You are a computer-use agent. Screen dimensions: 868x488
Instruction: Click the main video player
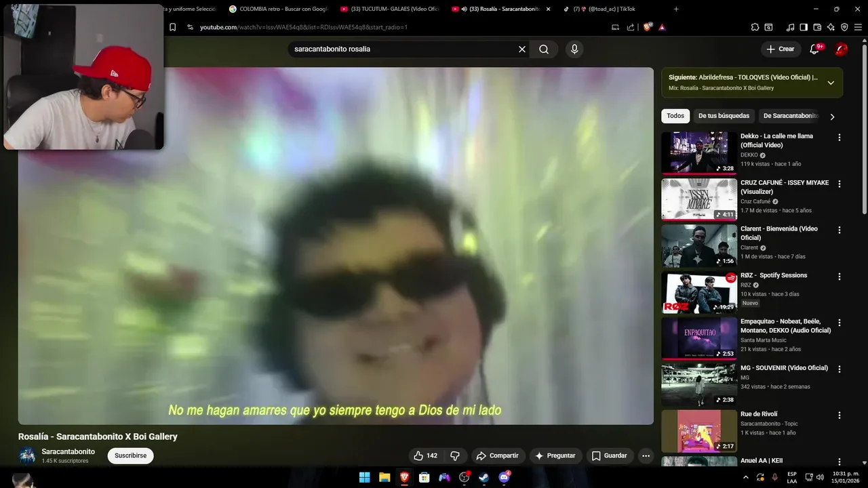(x=336, y=246)
